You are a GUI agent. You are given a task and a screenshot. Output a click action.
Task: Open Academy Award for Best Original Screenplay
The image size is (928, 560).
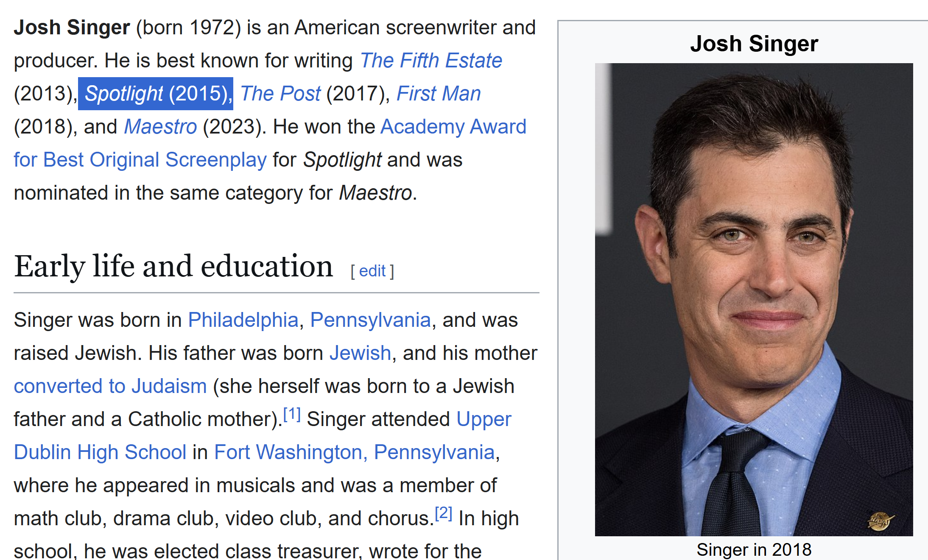(453, 127)
